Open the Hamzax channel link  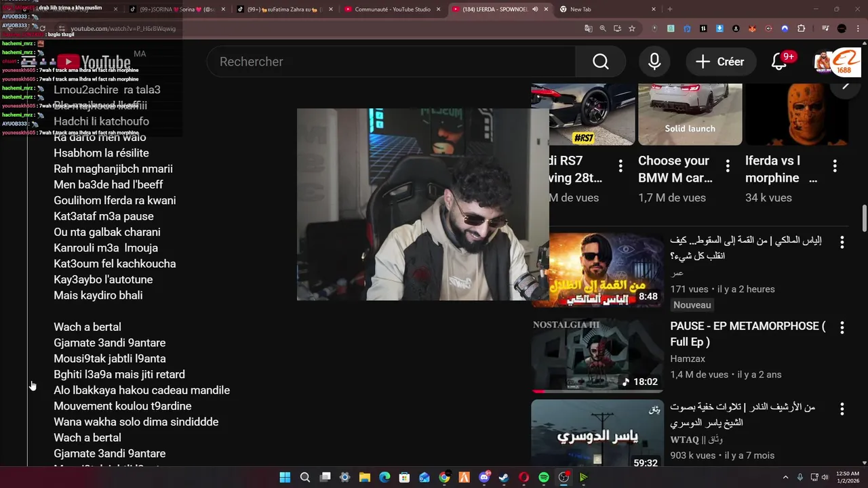coord(688,359)
